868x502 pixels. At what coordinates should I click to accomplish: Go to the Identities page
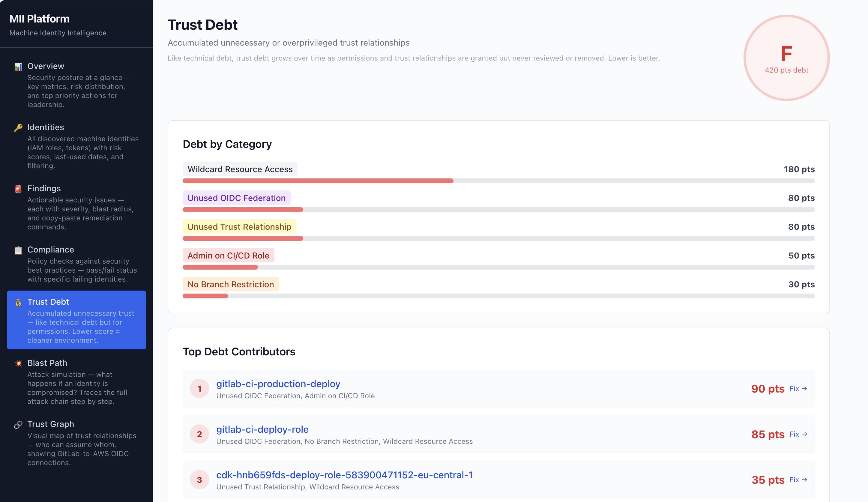pyautogui.click(x=76, y=146)
